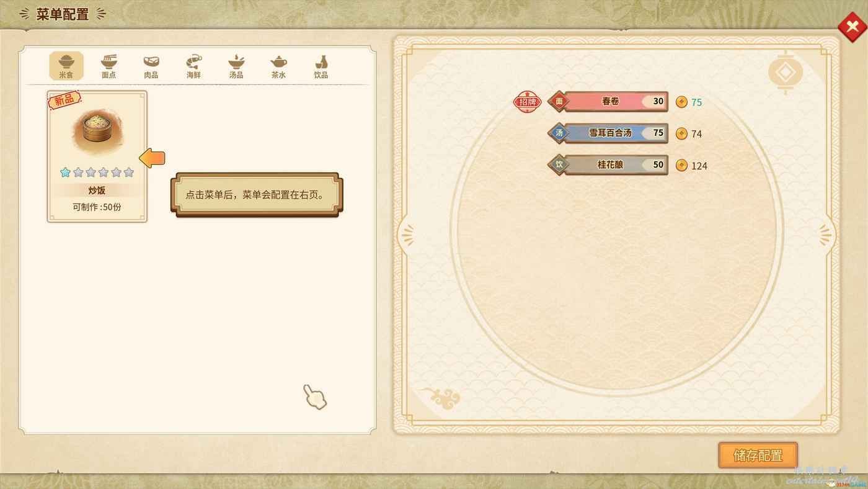Click the star rating on 炒饭 card
This screenshot has width=868, height=489.
click(97, 172)
